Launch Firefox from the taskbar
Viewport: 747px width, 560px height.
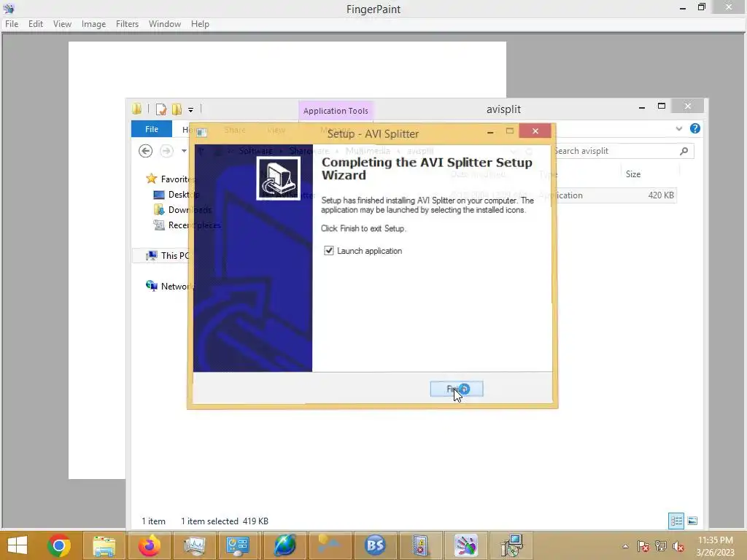point(149,545)
